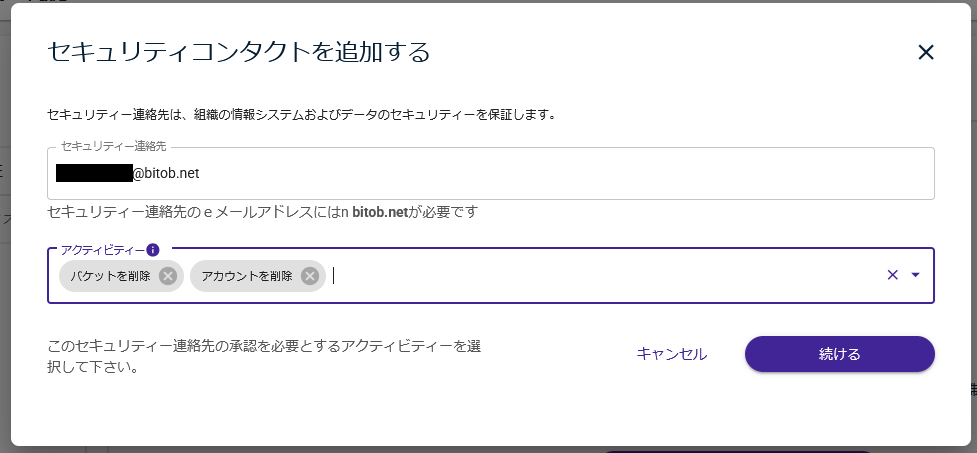
Task: Remove the バケットを削除 chip
Action: tap(168, 276)
